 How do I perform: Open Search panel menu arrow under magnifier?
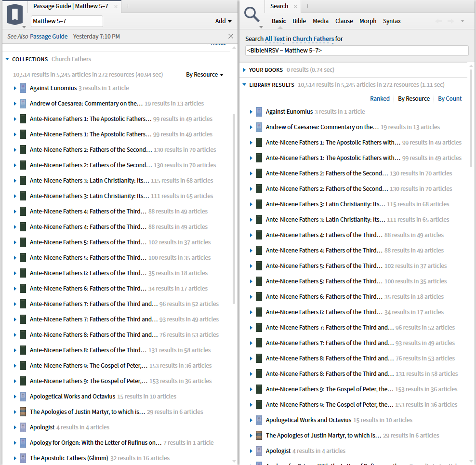[261, 27]
